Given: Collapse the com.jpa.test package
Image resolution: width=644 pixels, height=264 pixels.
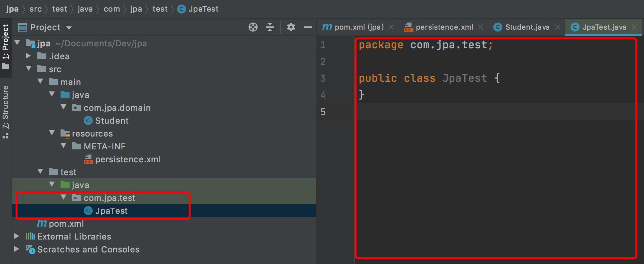Looking at the screenshot, I should click(64, 197).
